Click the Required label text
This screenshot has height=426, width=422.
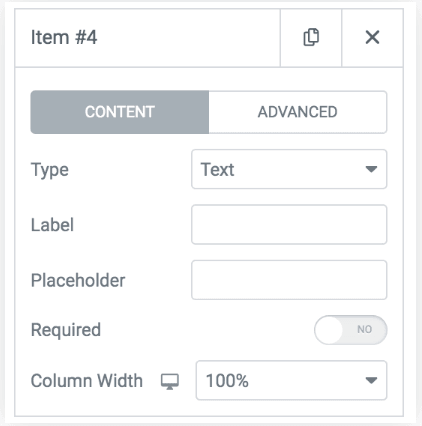click(66, 330)
